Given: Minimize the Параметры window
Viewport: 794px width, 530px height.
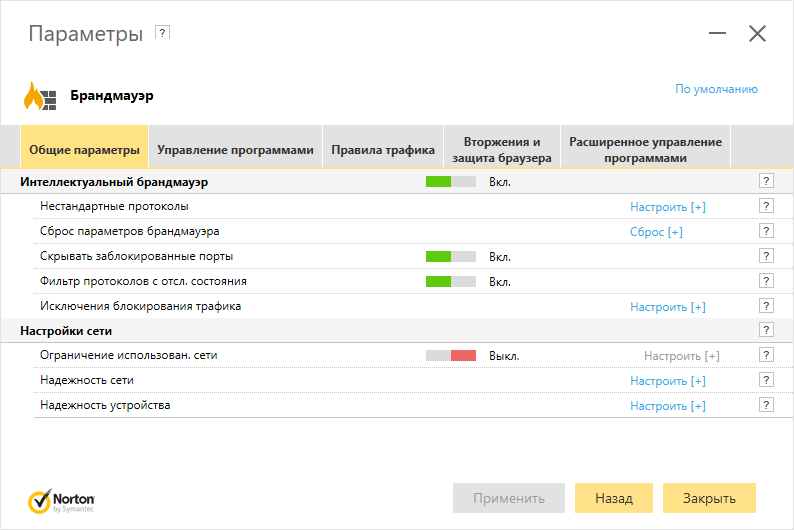Looking at the screenshot, I should (717, 33).
